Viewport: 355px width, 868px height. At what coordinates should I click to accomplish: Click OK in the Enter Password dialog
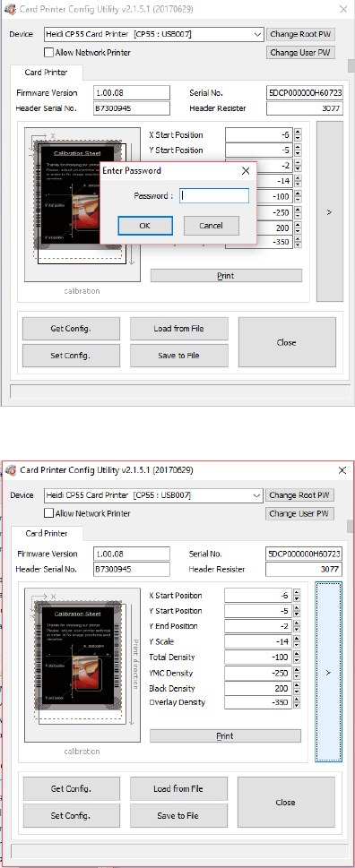click(x=145, y=226)
